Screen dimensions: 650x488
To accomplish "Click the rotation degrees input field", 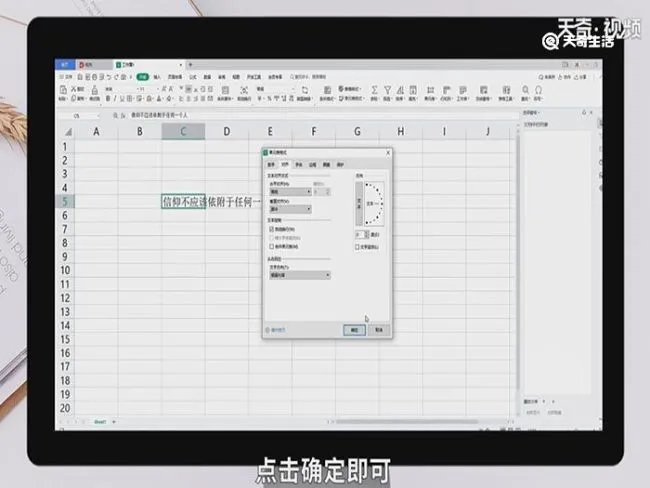I will coord(360,235).
